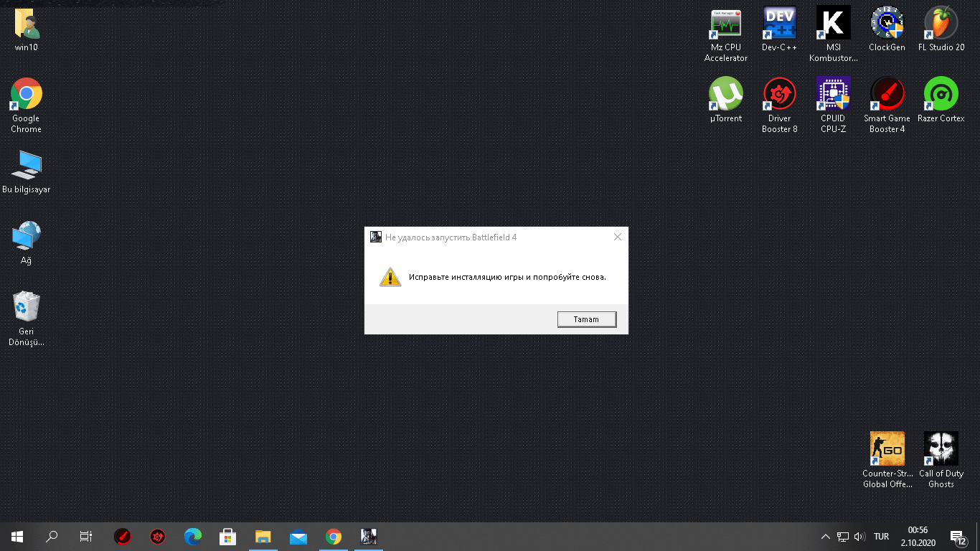The height and width of the screenshot is (551, 980).
Task: Open the network status tray icon
Action: pyautogui.click(x=843, y=537)
